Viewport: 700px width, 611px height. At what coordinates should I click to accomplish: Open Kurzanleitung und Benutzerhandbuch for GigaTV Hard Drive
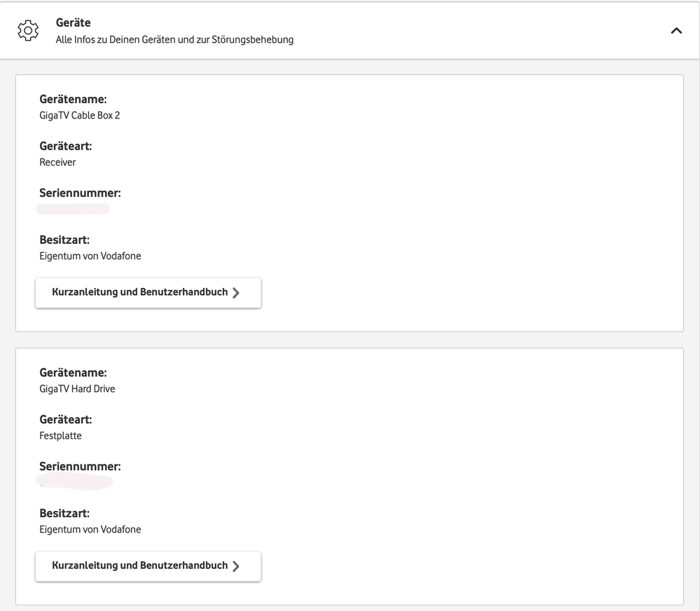click(x=147, y=565)
